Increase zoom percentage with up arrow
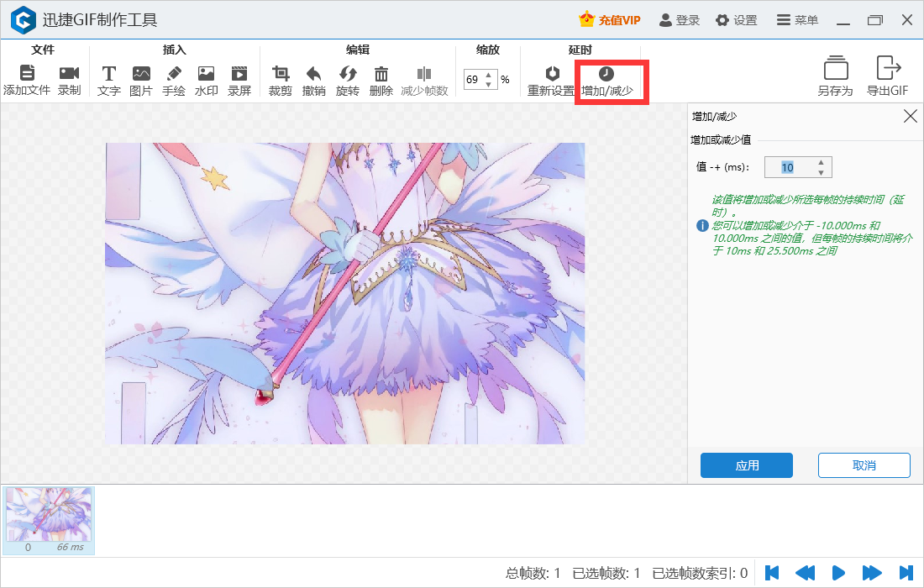 tap(489, 74)
